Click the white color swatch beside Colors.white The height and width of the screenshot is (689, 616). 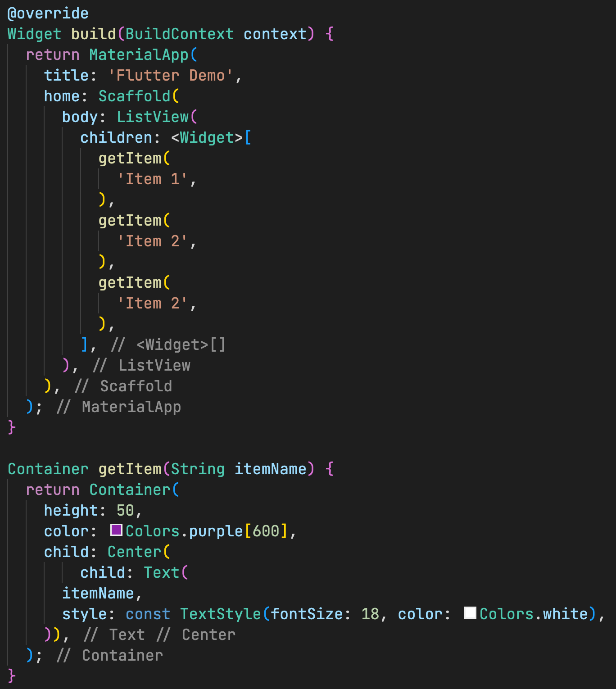point(470,613)
